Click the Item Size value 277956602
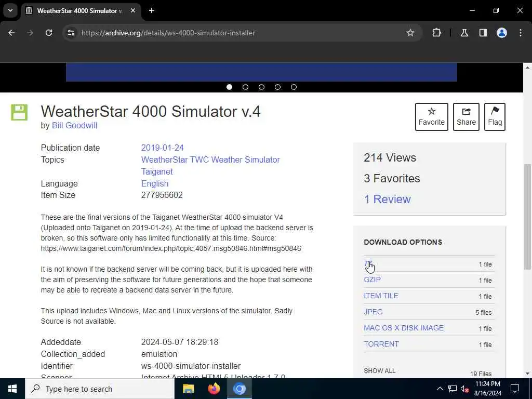The image size is (532, 399). pyautogui.click(x=162, y=195)
